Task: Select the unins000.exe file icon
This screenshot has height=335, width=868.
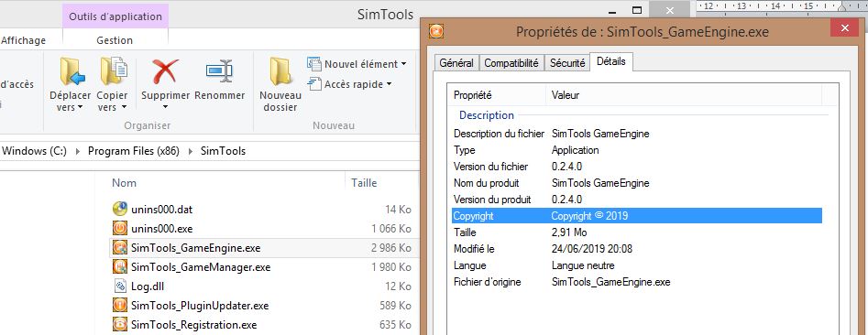Action: tap(119, 228)
